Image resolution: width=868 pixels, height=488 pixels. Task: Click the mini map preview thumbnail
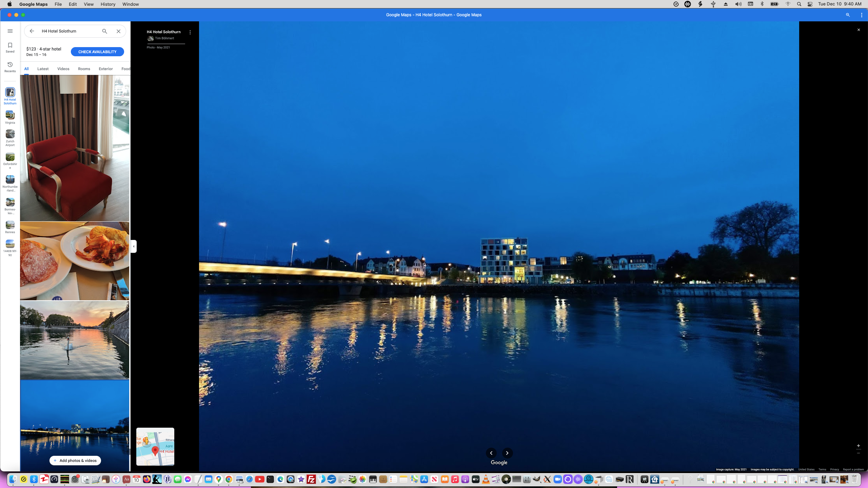pos(155,446)
